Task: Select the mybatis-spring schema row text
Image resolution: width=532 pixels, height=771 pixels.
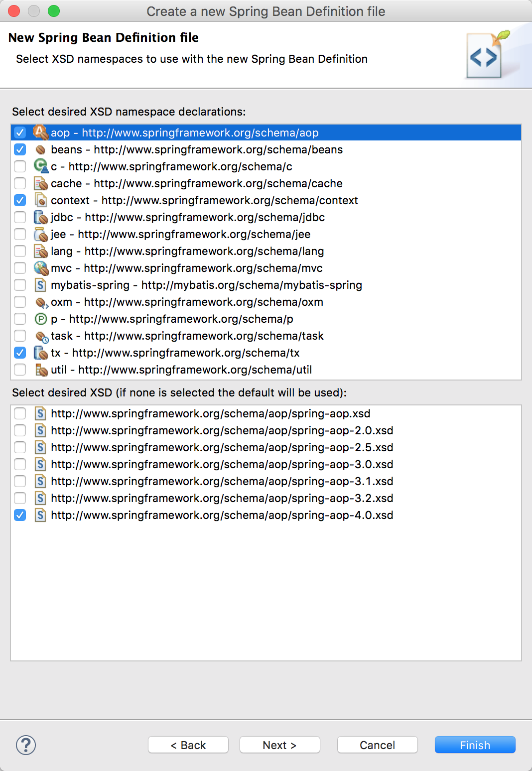Action: coord(206,285)
